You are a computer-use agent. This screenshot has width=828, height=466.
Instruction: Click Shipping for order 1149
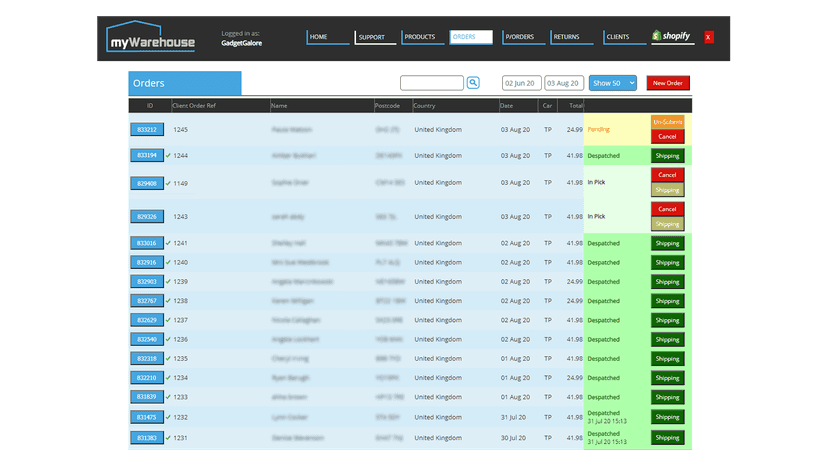667,190
